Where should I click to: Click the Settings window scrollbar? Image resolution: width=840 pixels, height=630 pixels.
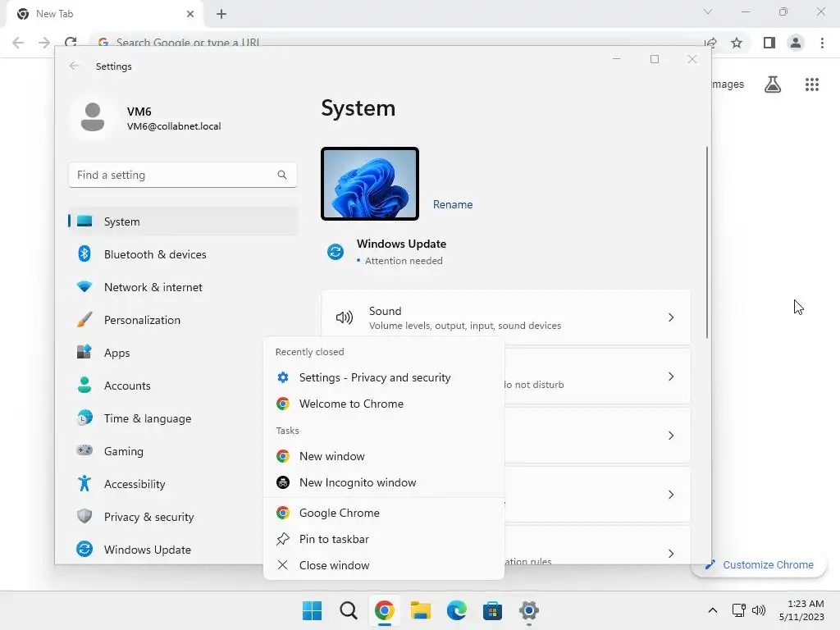(x=707, y=242)
